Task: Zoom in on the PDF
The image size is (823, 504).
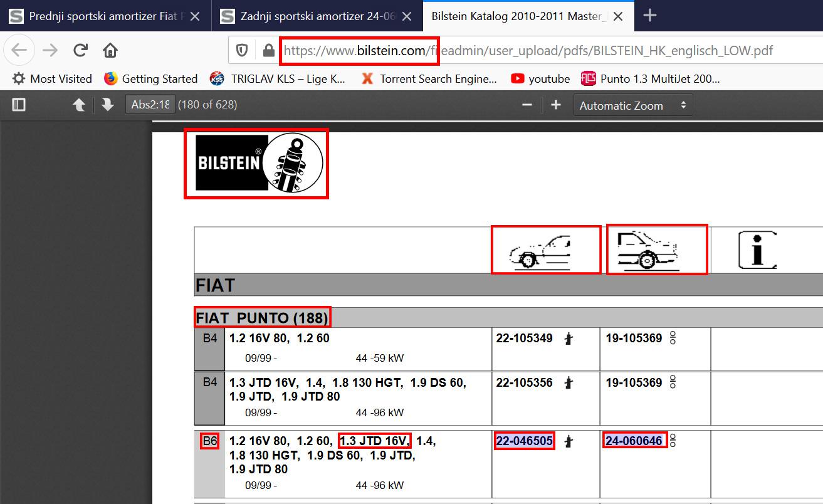Action: coord(556,105)
